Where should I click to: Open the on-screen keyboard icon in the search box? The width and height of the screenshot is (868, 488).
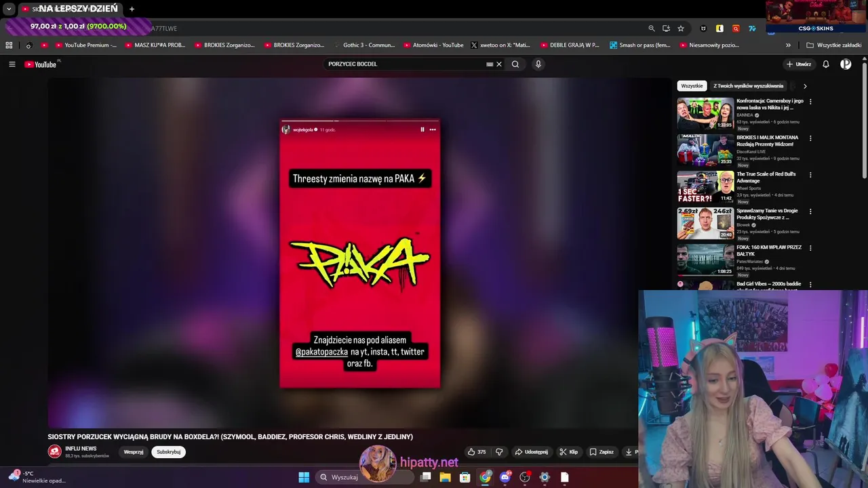coord(490,64)
